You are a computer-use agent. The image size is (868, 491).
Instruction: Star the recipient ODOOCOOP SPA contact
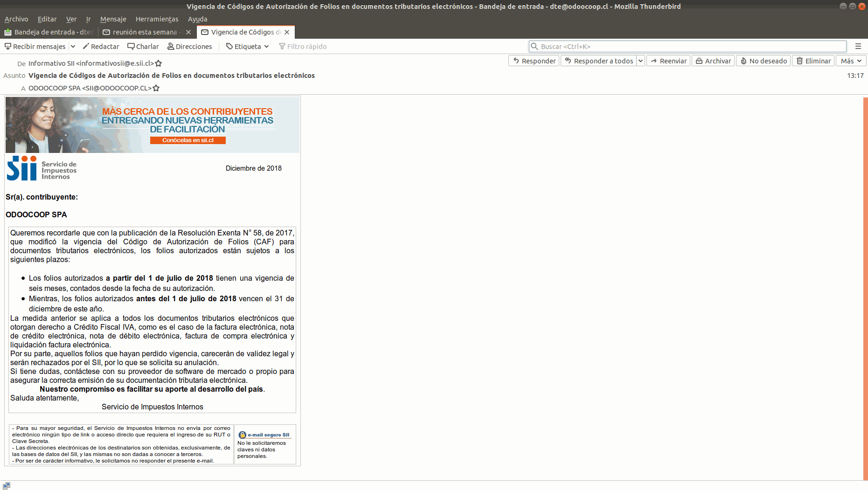156,88
